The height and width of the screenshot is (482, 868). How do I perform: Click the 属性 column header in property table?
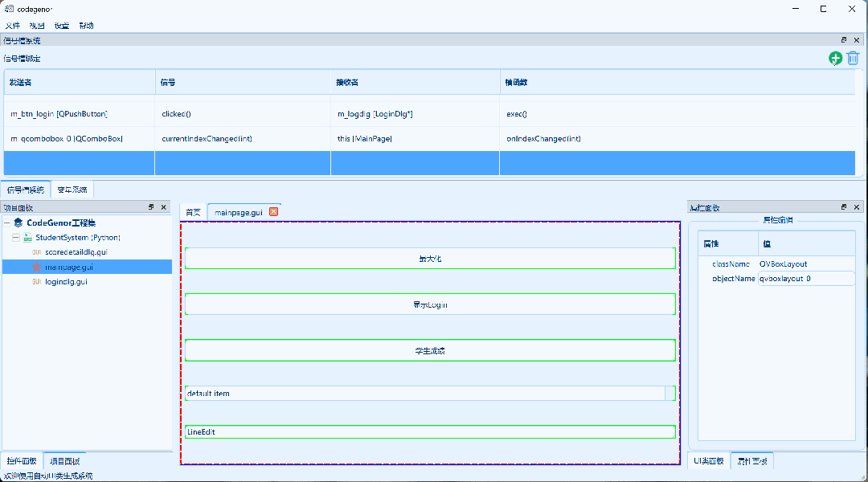pyautogui.click(x=728, y=243)
